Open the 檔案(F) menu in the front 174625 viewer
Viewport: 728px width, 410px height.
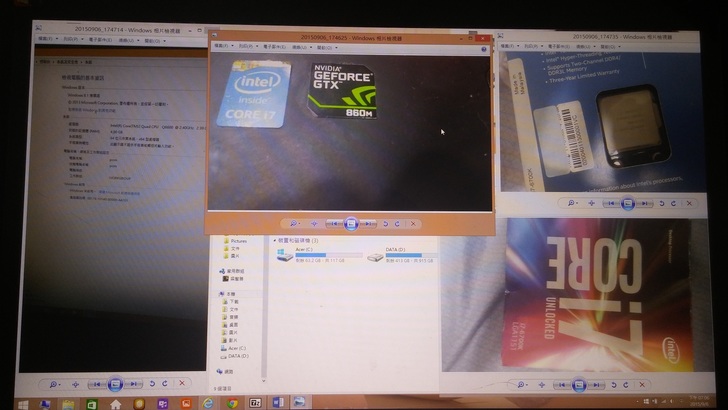[x=223, y=46]
